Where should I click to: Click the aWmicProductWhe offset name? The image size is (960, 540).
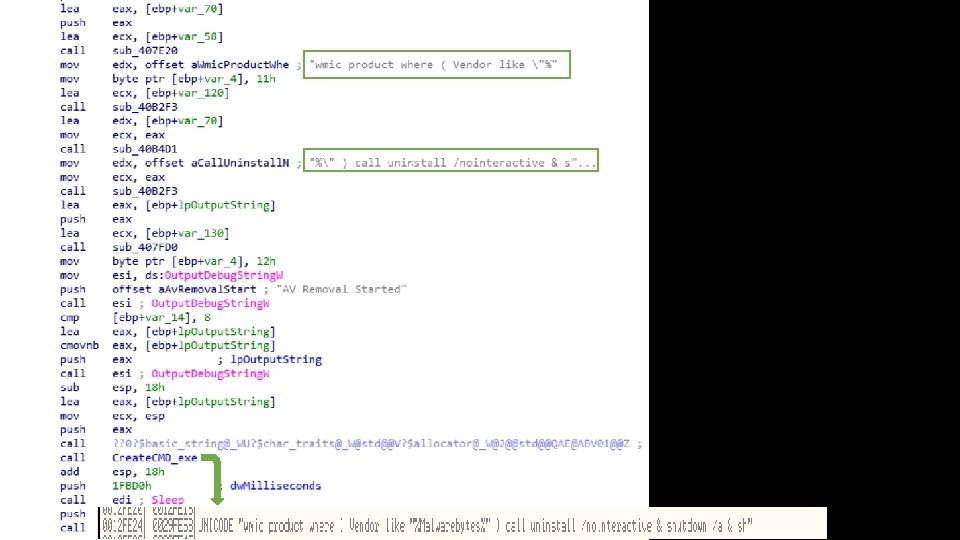[239, 65]
